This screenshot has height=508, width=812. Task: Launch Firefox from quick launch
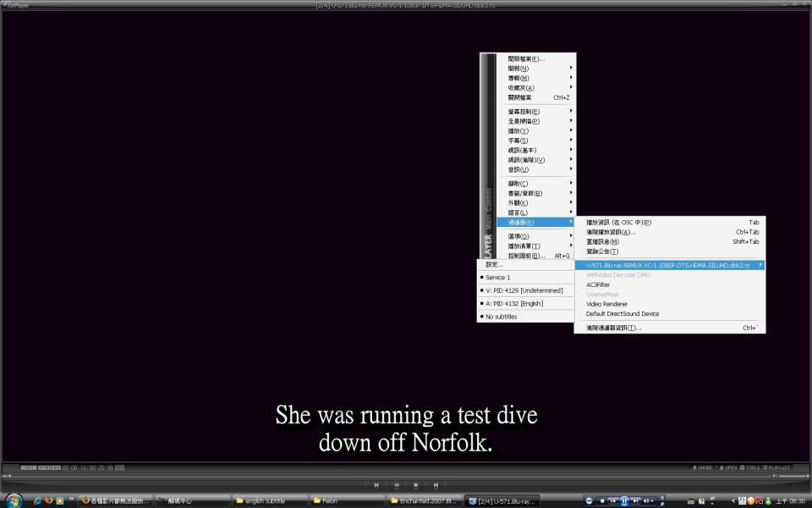click(49, 500)
